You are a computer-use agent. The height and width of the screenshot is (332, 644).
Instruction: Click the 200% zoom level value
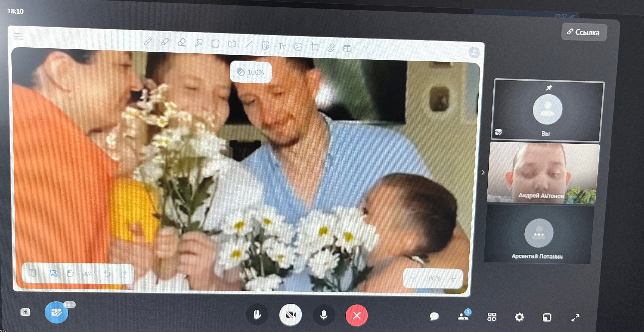[433, 278]
